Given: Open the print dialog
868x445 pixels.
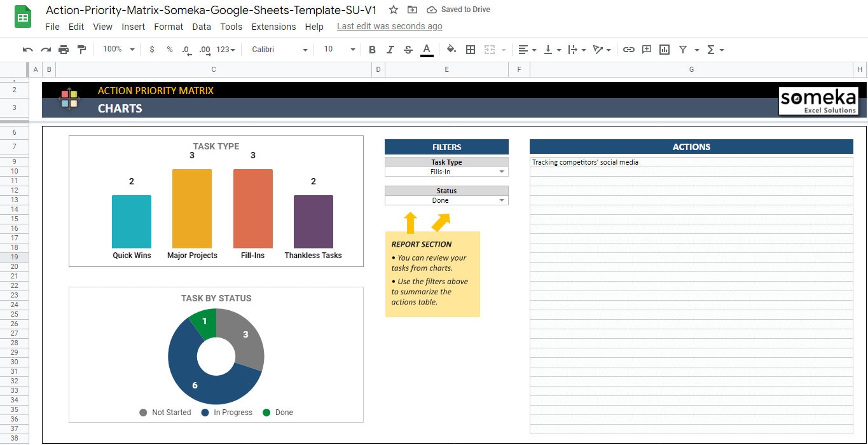Looking at the screenshot, I should point(63,49).
